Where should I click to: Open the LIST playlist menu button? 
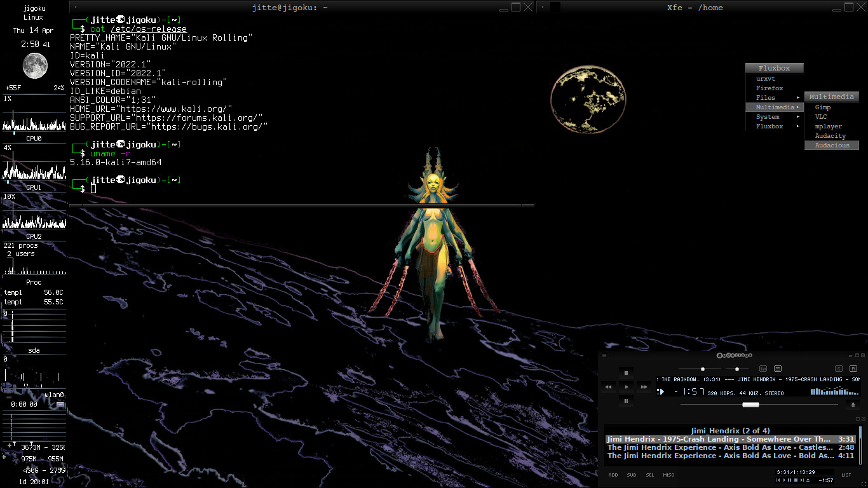pos(846,475)
